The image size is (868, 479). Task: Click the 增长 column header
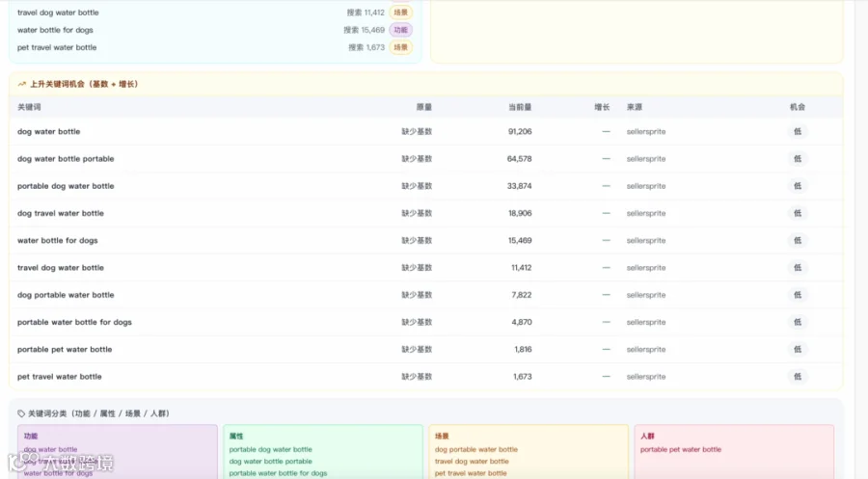click(602, 107)
